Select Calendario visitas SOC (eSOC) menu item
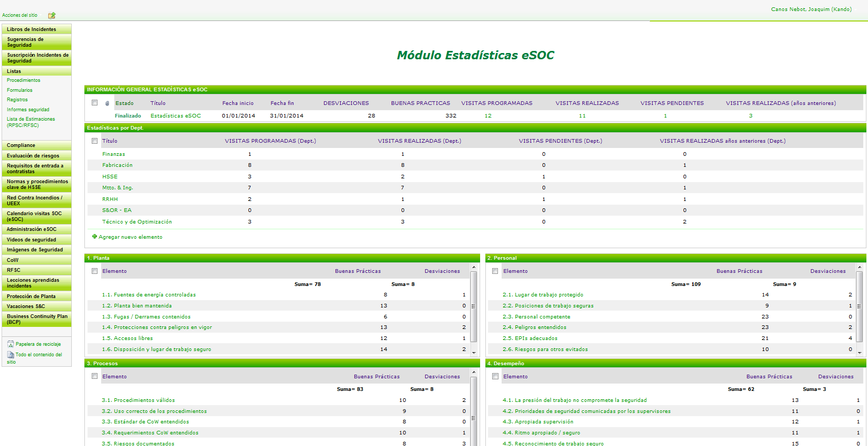The width and height of the screenshot is (868, 446). pos(35,216)
